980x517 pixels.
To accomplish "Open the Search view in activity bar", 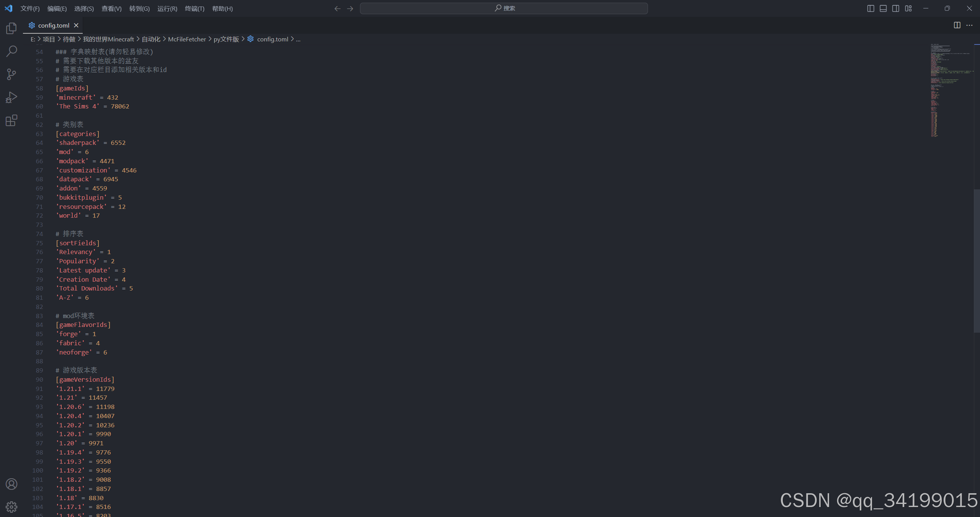I will click(x=11, y=51).
